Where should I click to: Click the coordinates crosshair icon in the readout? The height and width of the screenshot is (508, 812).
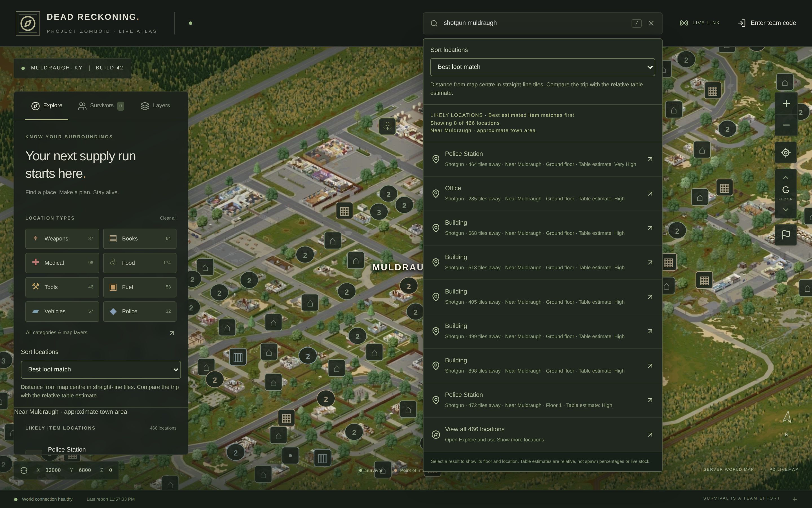(24, 470)
